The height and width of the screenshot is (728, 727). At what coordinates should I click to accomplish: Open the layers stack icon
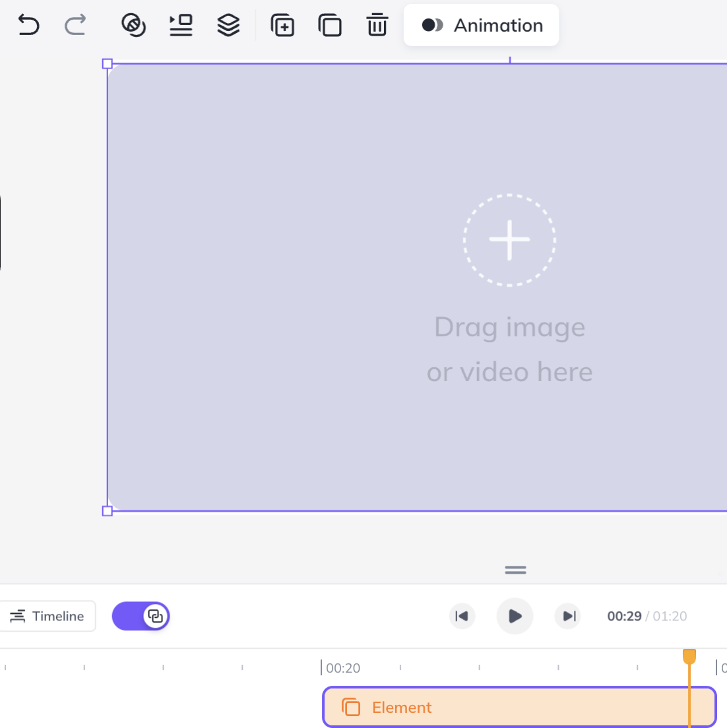[228, 25]
